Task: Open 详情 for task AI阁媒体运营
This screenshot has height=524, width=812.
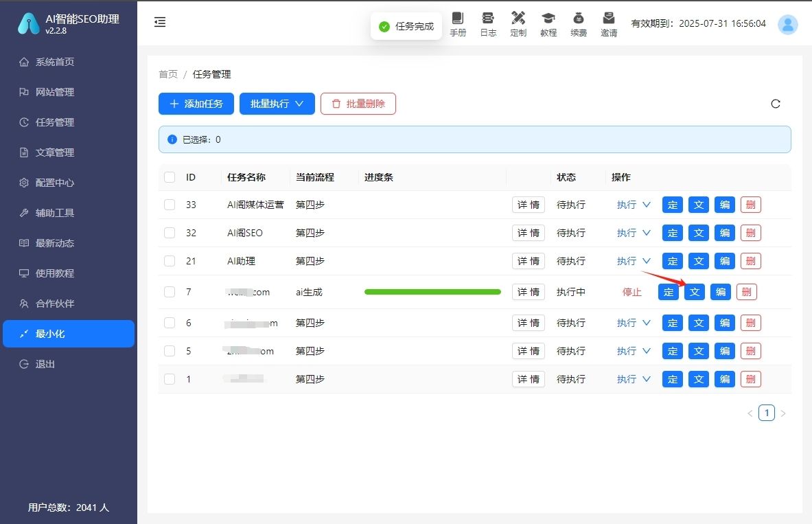Action: tap(529, 205)
